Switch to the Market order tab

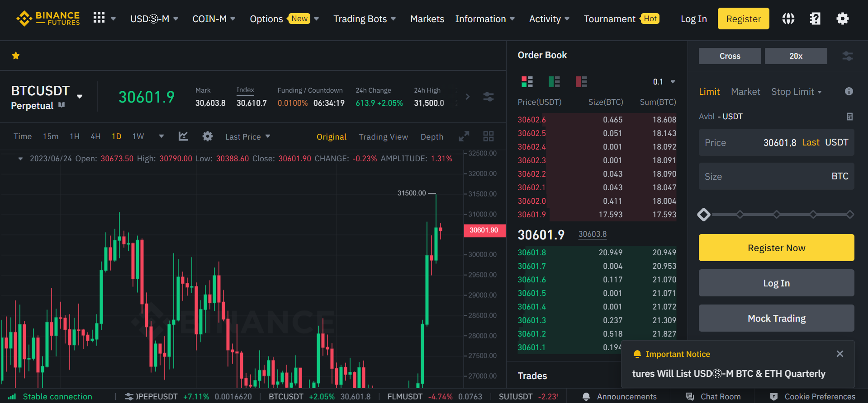click(x=745, y=92)
